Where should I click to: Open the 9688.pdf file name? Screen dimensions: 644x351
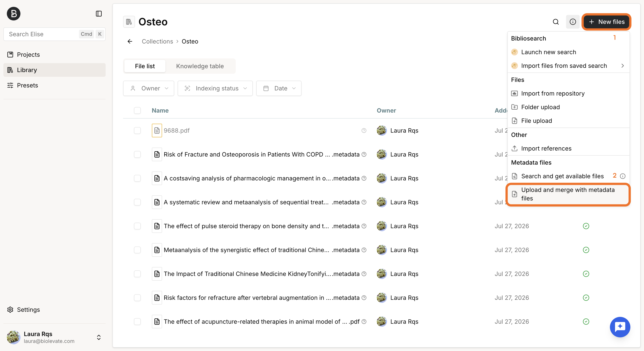(177, 131)
